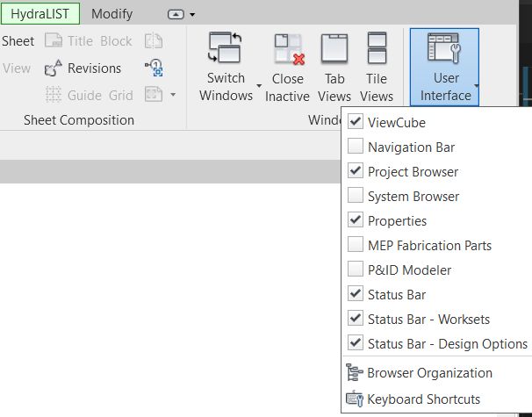Screen dimensions: 532x417
Task: Switch to the Modify tab
Action: click(111, 14)
